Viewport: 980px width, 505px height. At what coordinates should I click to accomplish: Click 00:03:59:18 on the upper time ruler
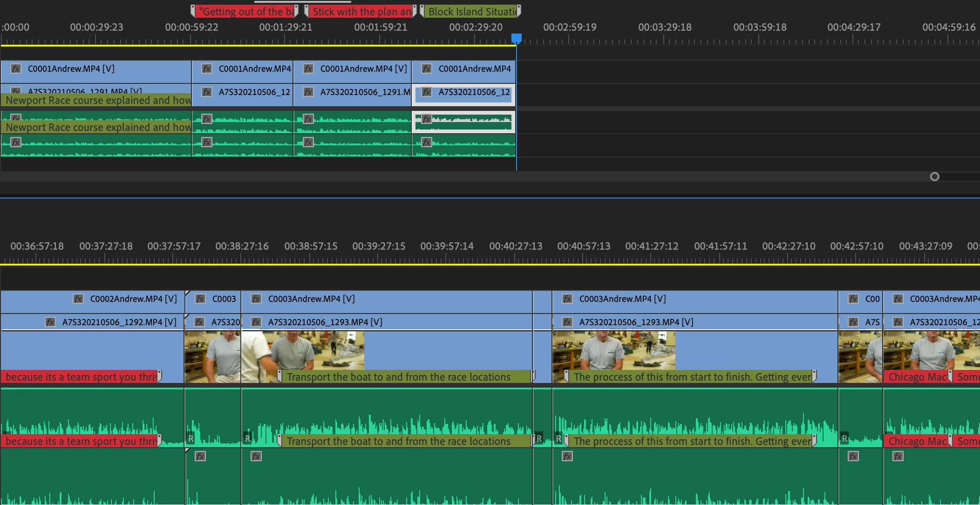tap(760, 27)
